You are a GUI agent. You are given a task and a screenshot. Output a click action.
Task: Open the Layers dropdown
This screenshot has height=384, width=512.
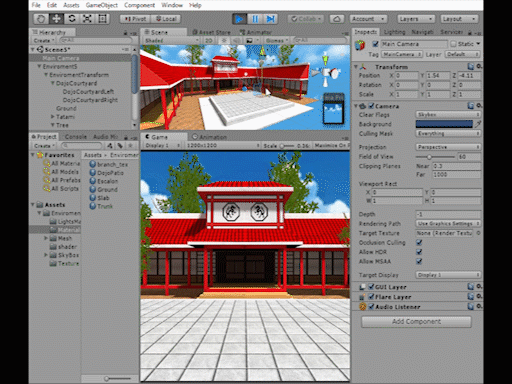[416, 19]
